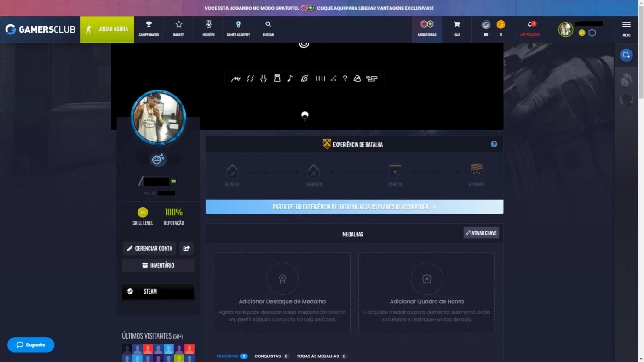
Task: Click the free mode promo banner at top
Action: coord(319,8)
